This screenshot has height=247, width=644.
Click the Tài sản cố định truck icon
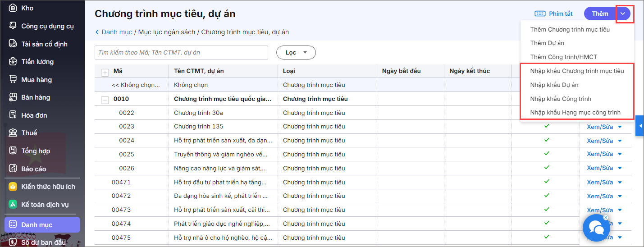[x=13, y=44]
